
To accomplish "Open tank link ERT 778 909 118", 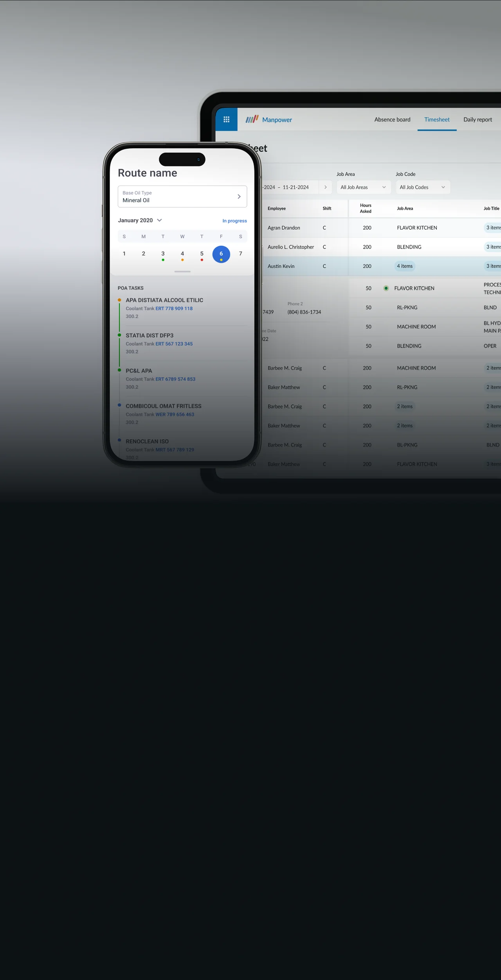I will 174,308.
